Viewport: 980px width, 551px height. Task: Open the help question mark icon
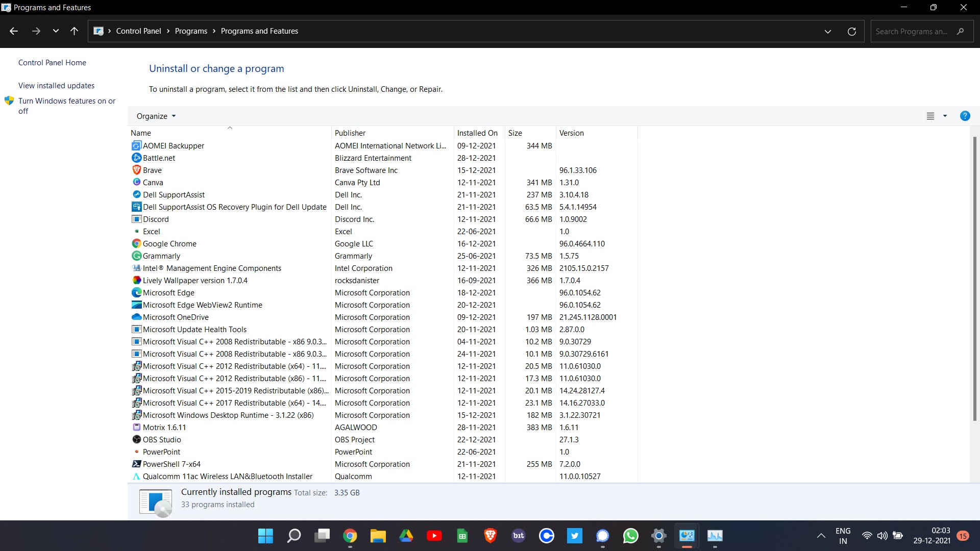click(965, 116)
